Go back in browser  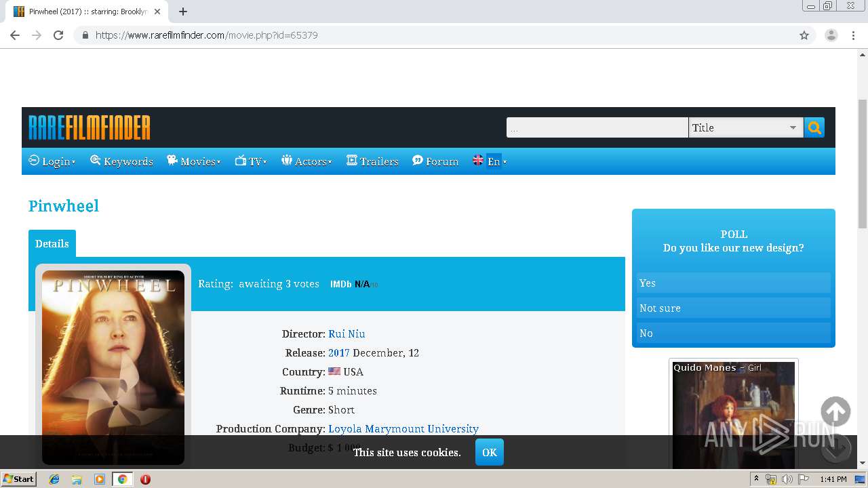(15, 35)
